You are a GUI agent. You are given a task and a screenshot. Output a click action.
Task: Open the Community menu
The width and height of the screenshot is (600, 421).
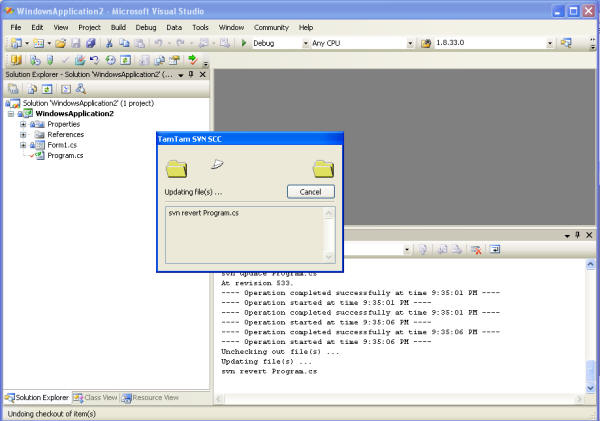(271, 28)
